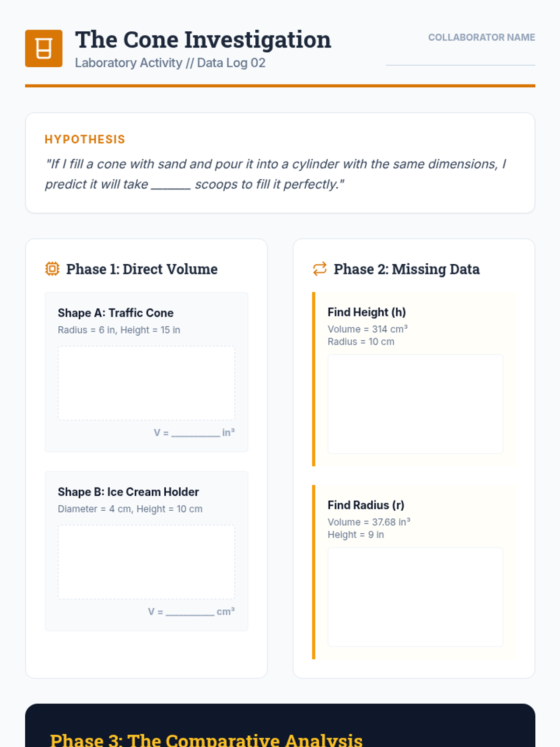Click the Phase 1 chip icon
The height and width of the screenshot is (747, 560).
point(52,269)
